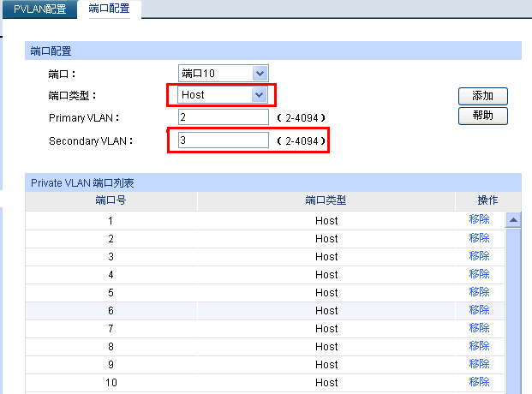The height and width of the screenshot is (394, 532).
Task: Open the 端口 dropdown showing 端口10
Action: 223,74
